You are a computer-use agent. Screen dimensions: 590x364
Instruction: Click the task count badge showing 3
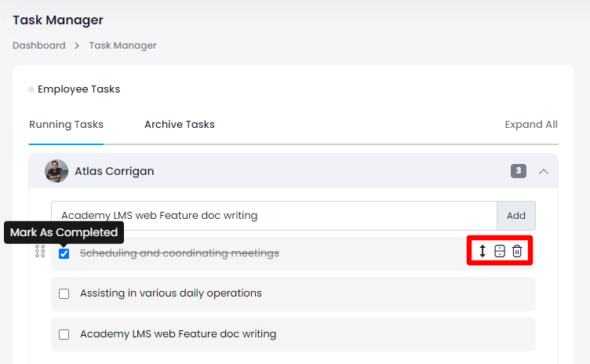tap(518, 171)
